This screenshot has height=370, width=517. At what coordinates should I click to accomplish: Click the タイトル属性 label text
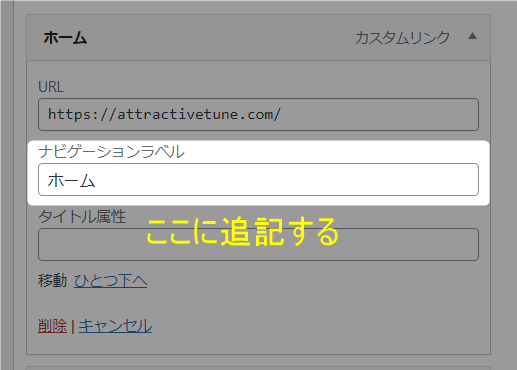(x=82, y=217)
